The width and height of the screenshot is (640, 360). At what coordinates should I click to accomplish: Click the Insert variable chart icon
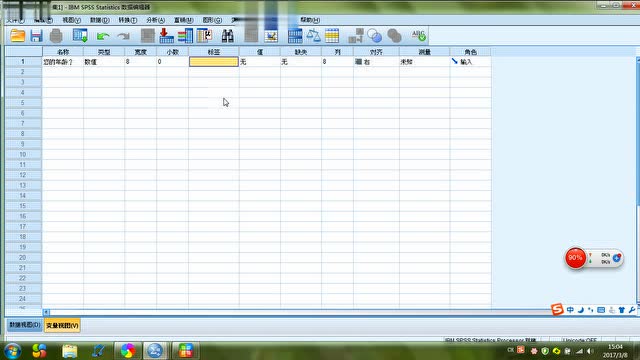[271, 36]
